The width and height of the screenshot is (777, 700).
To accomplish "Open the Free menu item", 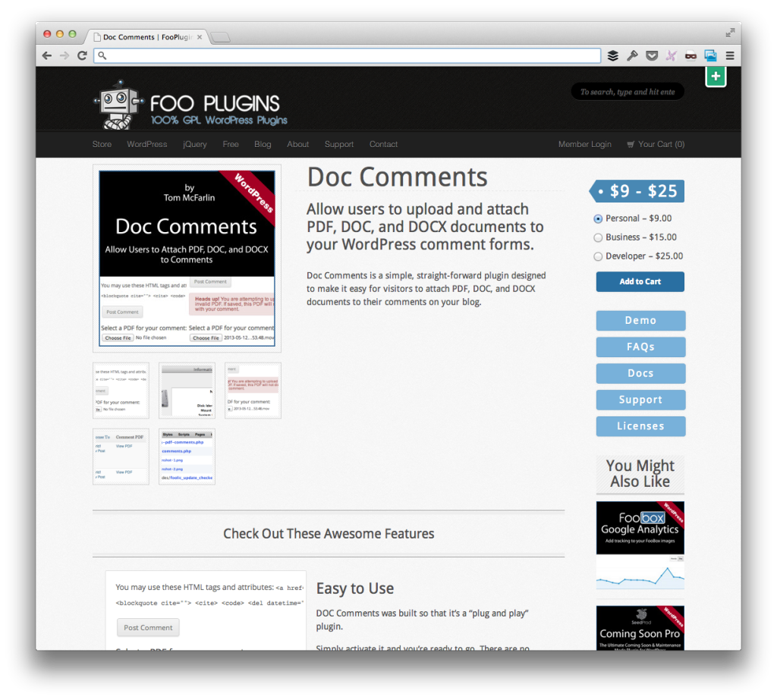I will (231, 144).
